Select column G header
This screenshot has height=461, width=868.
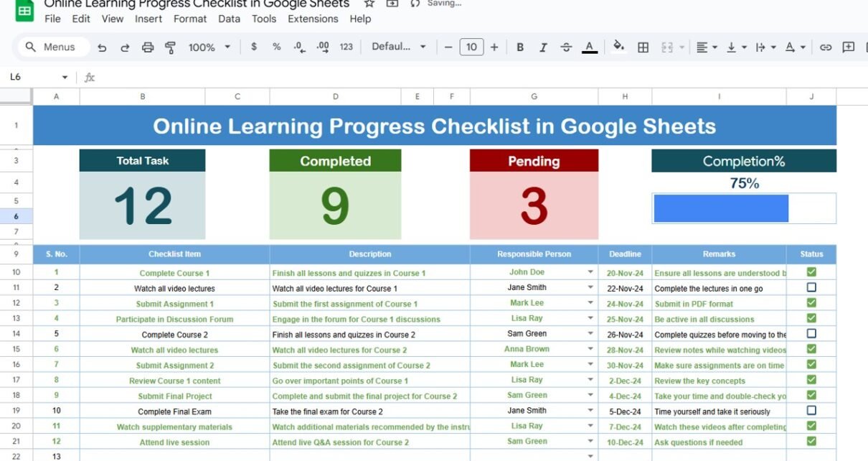click(534, 96)
